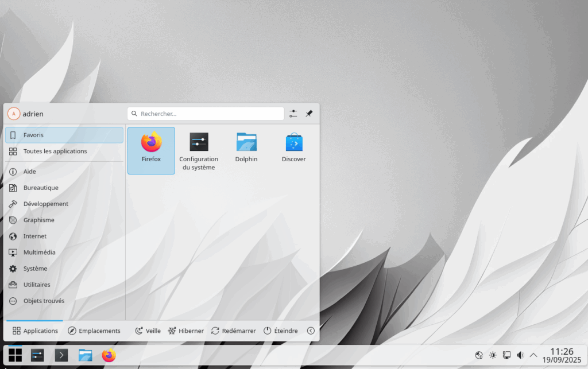
Task: Open Dolphin file manager in favorites
Action: (246, 148)
